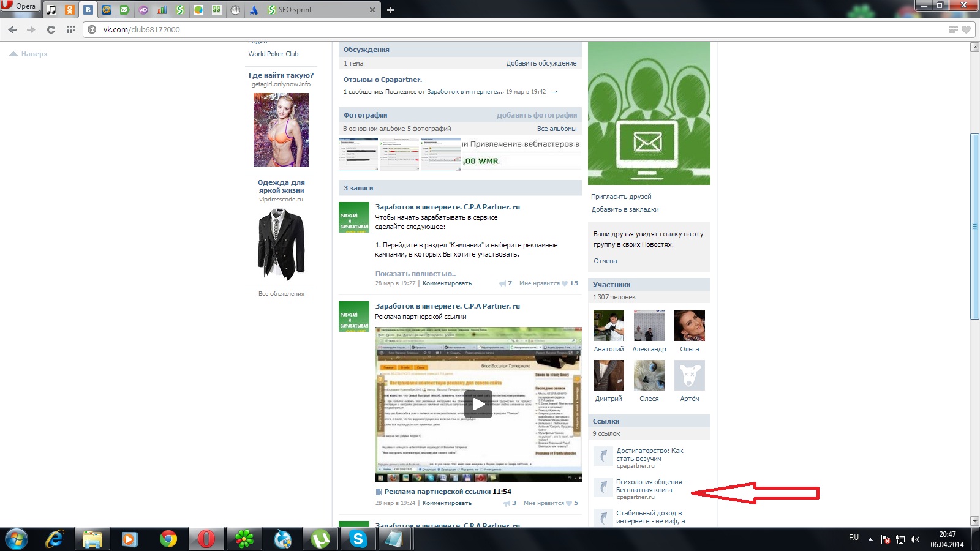Go back to the previous page
The height and width of the screenshot is (551, 980).
12,29
